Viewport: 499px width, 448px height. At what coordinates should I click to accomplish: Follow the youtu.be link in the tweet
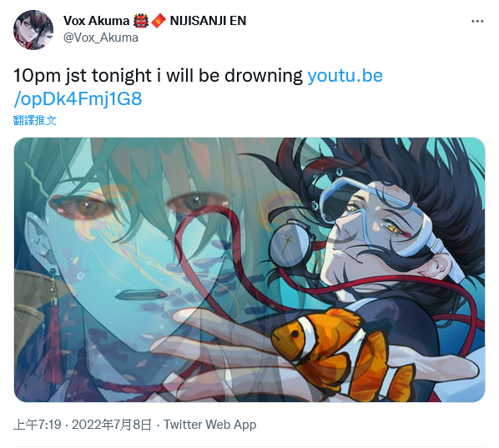pos(345,76)
